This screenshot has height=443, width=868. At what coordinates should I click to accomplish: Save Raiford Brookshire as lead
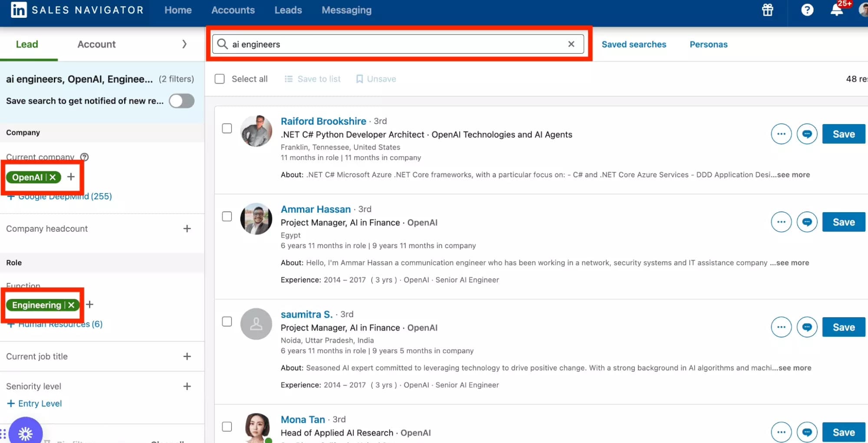point(843,134)
